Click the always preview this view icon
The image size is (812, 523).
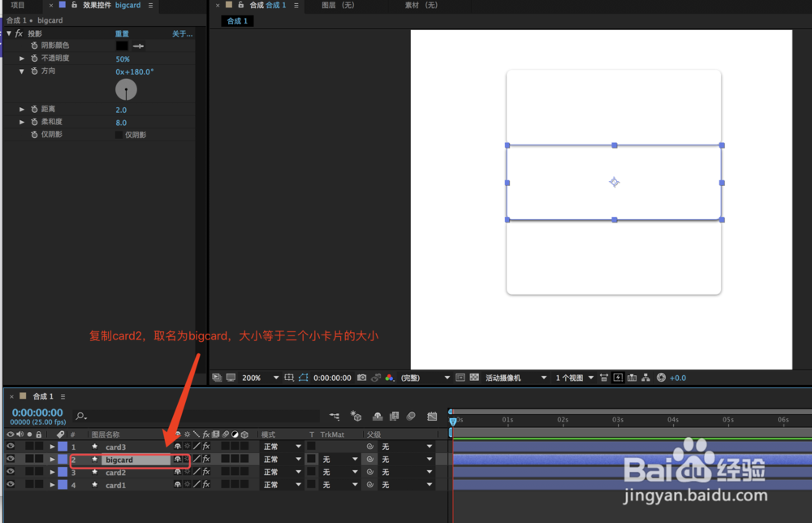point(217,378)
